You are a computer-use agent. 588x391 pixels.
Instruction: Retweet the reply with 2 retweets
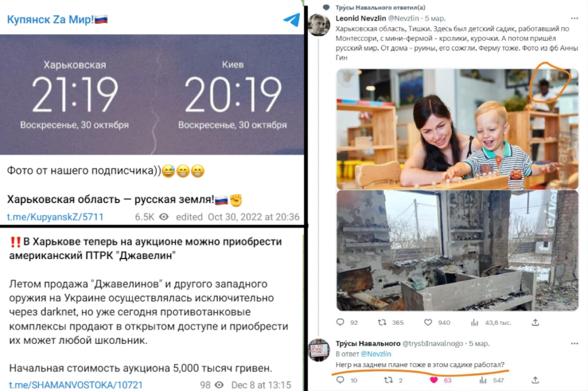tap(388, 380)
